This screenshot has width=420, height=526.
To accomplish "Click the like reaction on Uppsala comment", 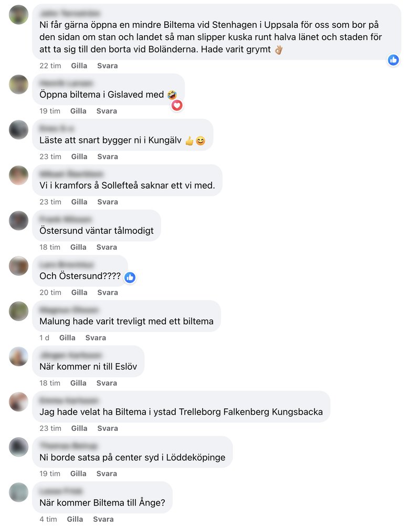I will click(393, 60).
